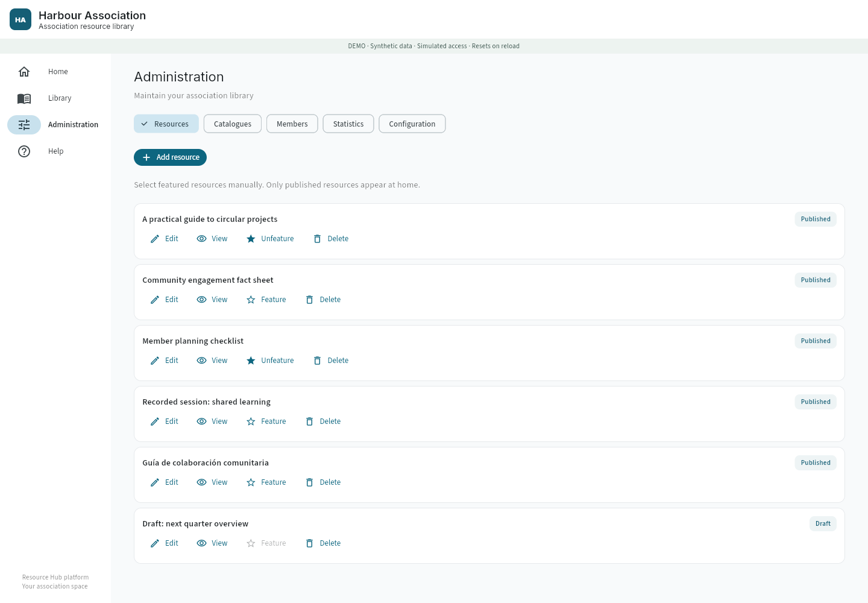
Task: Switch to the Catalogues tab
Action: click(233, 124)
